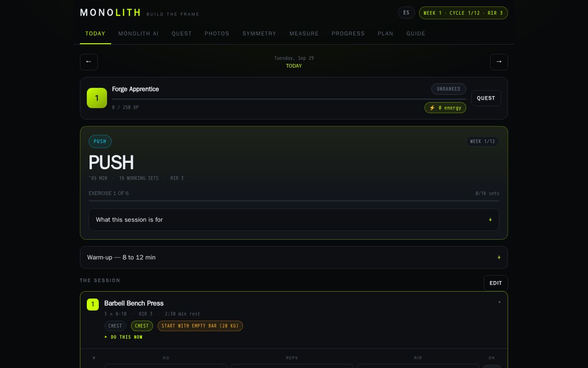Click the 'Forge Apprentice' rank title
Viewport: 588px width, 368px height.
[136, 89]
